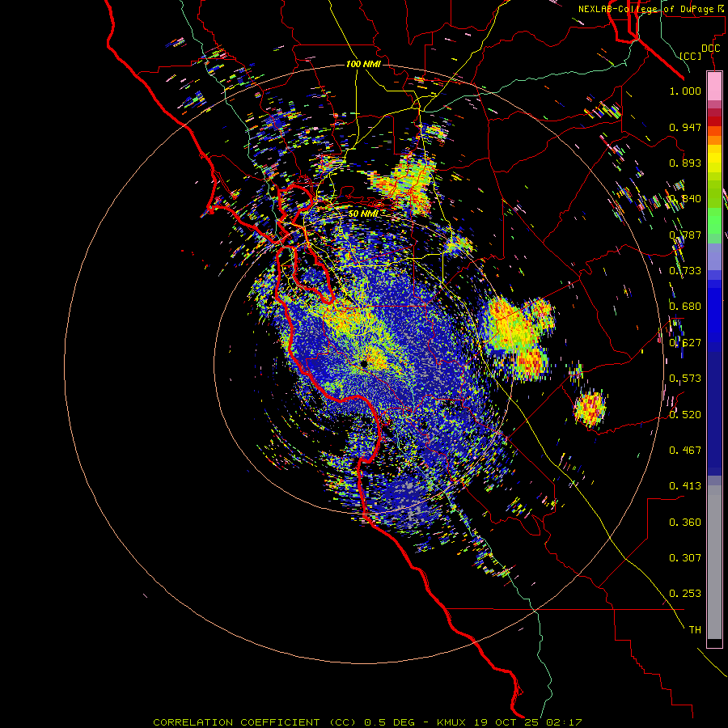Click the NEXLAB-College of DuPage label
This screenshot has width=728, height=728.
point(645,9)
